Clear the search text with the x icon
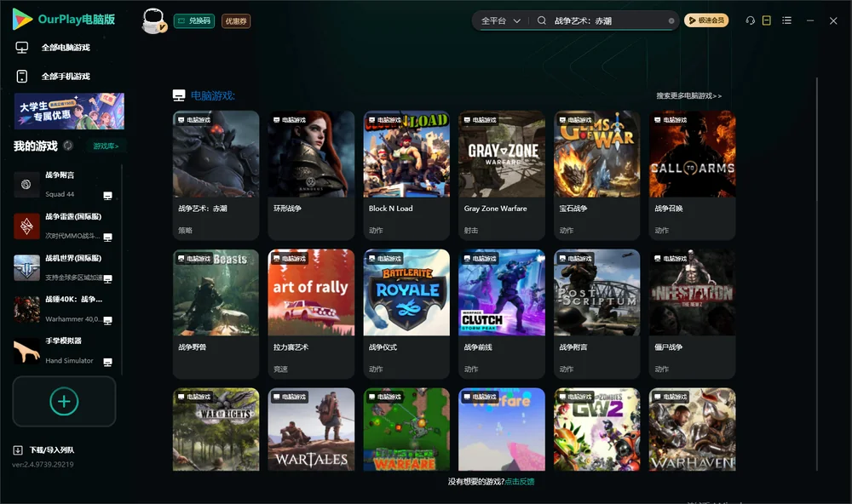This screenshot has width=852, height=504. point(671,20)
